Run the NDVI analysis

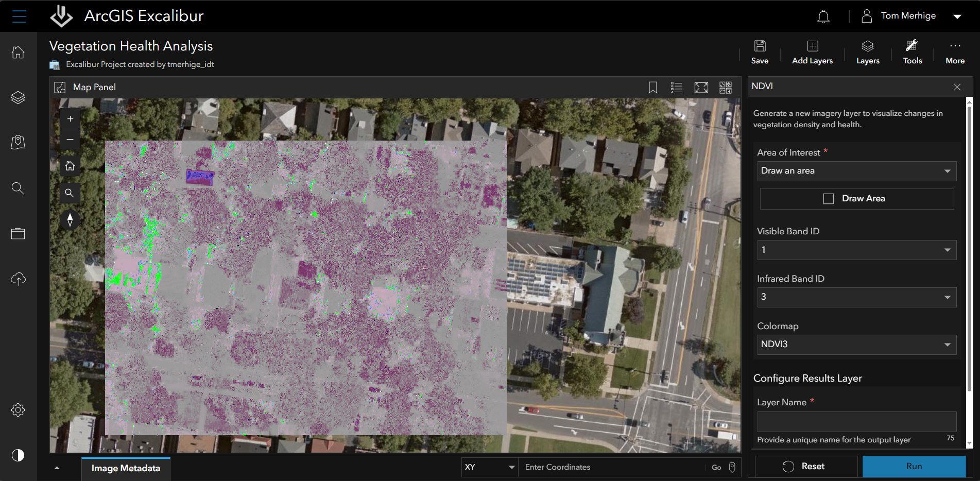pos(914,467)
